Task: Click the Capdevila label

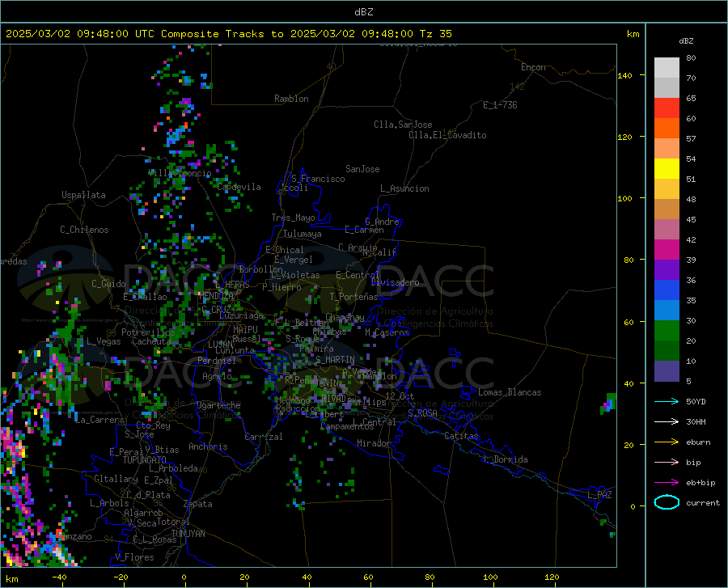Action: coord(239,187)
